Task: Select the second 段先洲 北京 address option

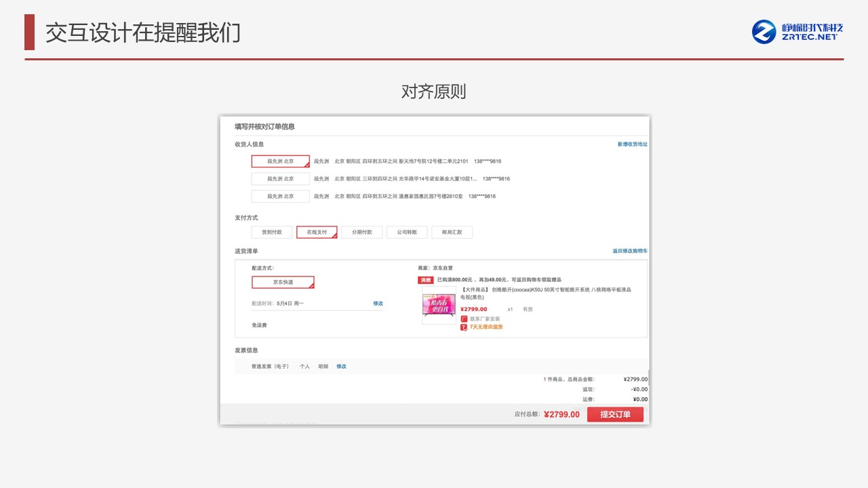Action: point(280,179)
